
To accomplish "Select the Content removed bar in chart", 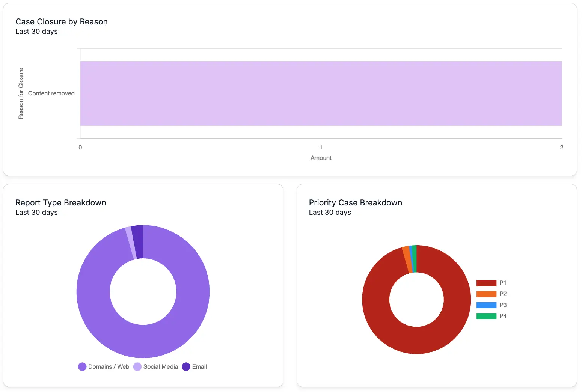I will tap(321, 93).
